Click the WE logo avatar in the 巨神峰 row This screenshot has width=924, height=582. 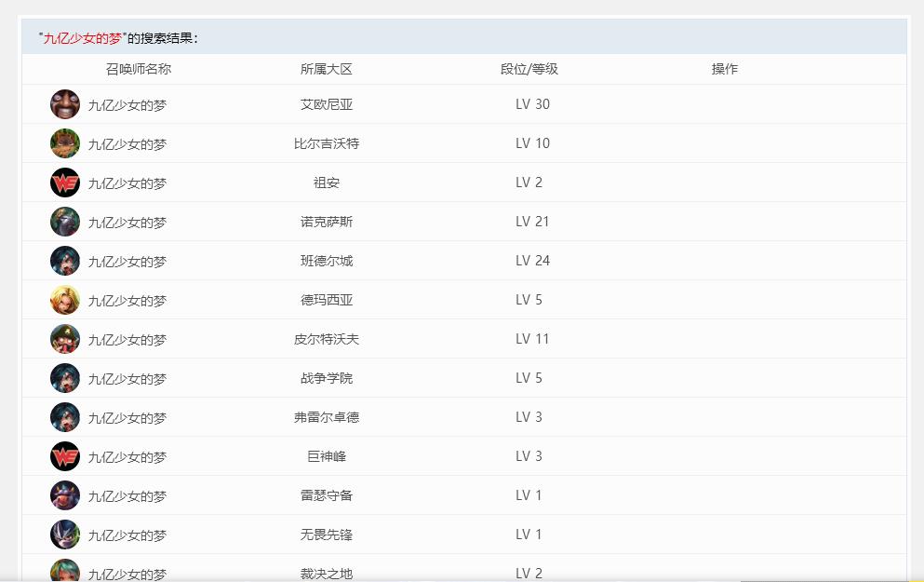pyautogui.click(x=65, y=456)
